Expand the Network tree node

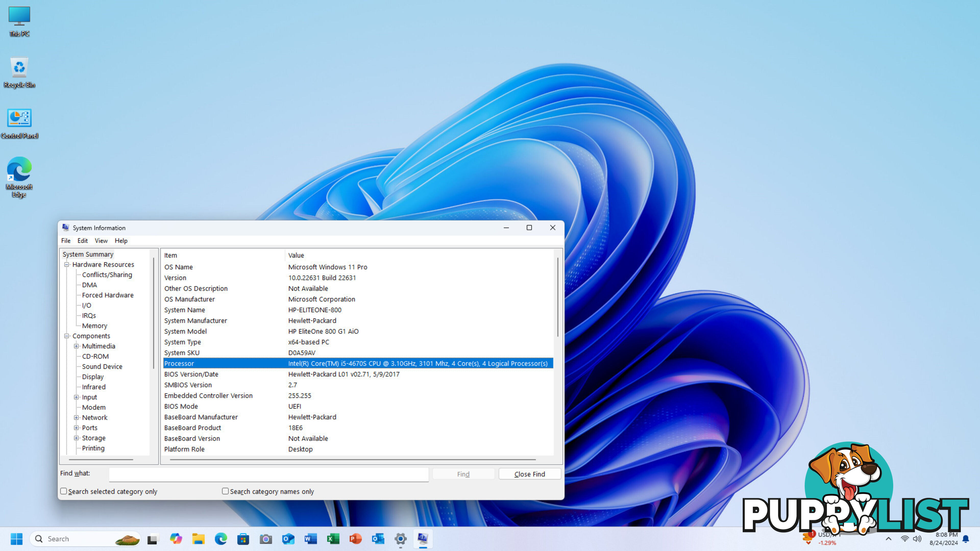77,418
